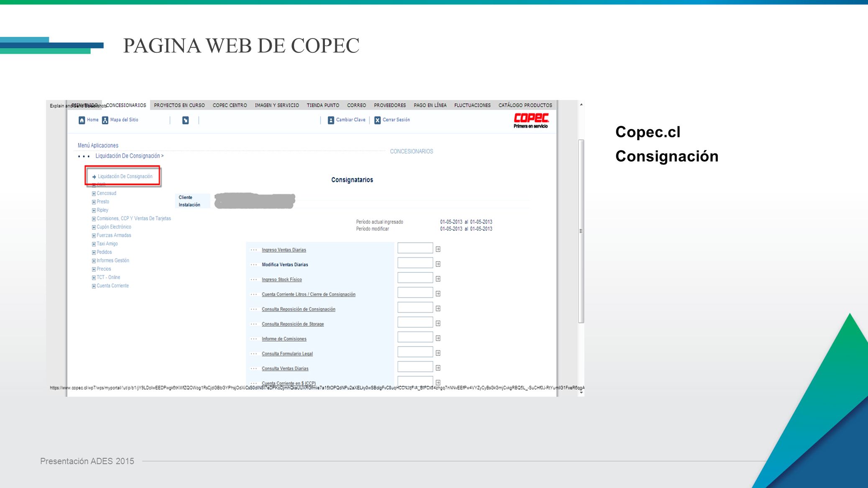The height and width of the screenshot is (488, 868).
Task: Click go icon beside Consulta Ventas Diarias field
Action: [x=438, y=368]
